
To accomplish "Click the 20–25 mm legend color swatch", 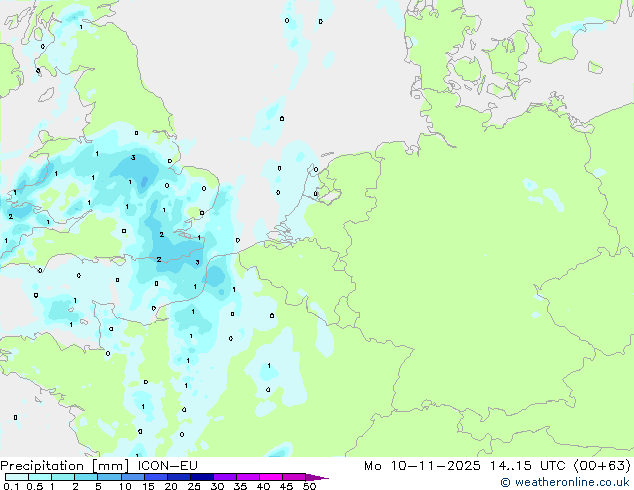I will (178, 477).
